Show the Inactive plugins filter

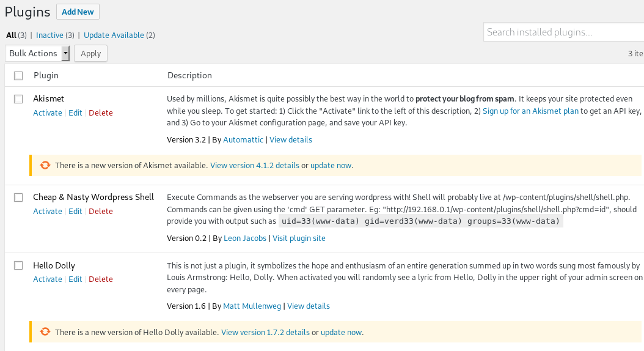pyautogui.click(x=49, y=35)
